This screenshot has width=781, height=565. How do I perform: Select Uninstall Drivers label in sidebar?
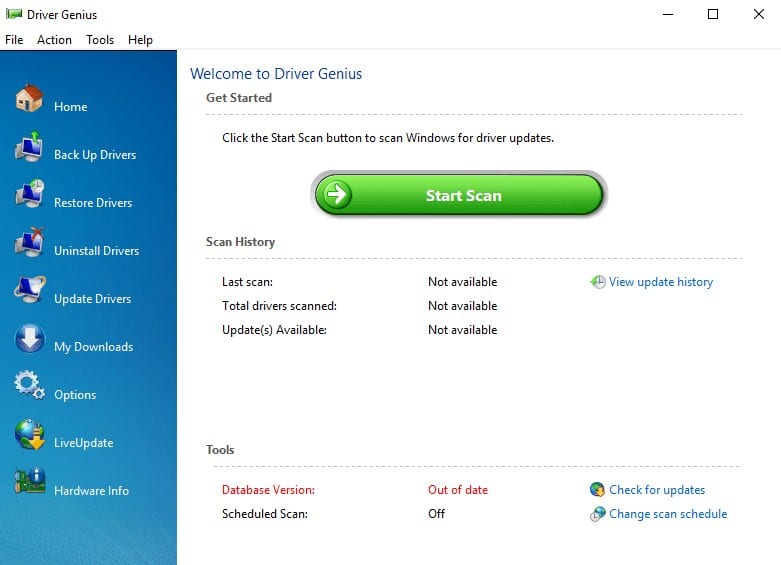[97, 251]
